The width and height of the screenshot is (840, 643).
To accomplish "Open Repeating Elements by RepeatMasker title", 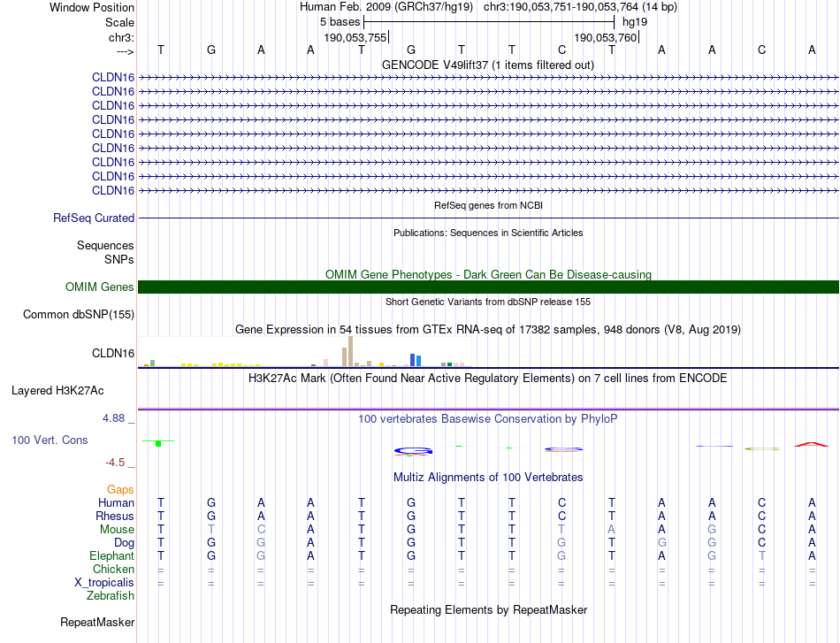I will pyautogui.click(x=489, y=609).
